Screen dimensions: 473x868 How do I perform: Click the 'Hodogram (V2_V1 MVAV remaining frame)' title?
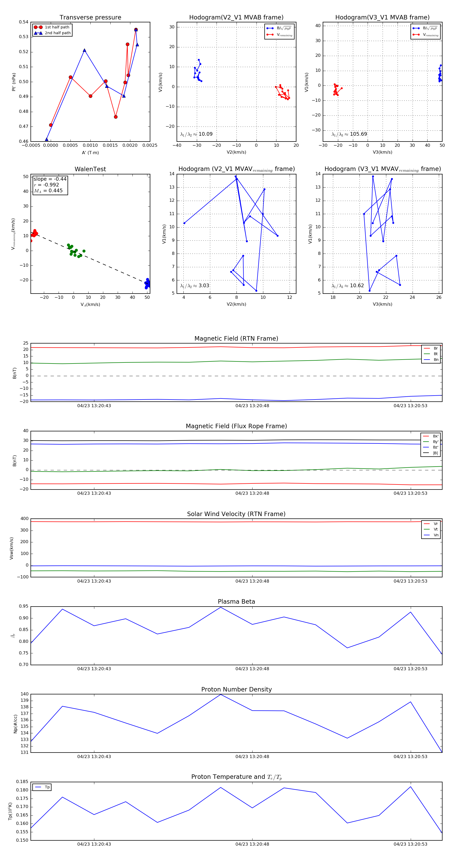[236, 169]
